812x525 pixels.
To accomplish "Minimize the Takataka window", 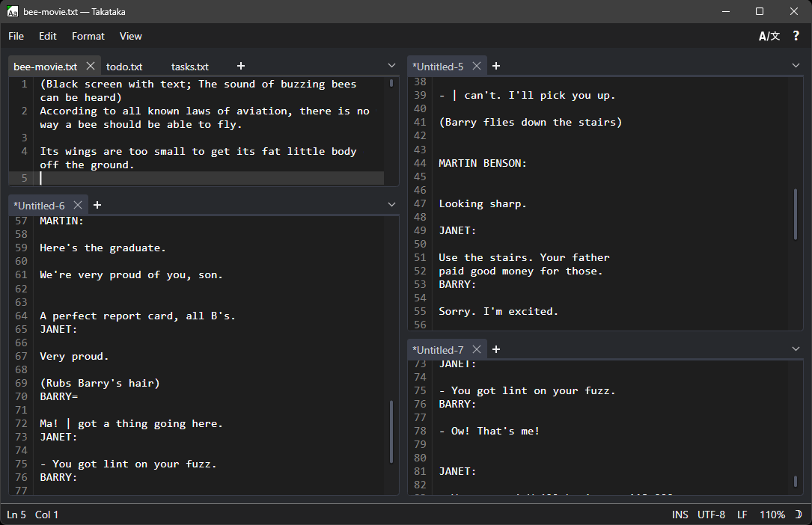I will (x=726, y=11).
